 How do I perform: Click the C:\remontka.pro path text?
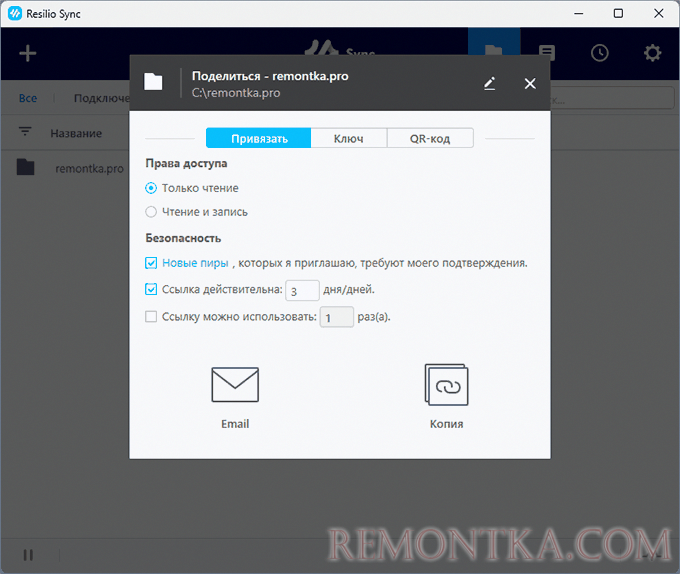pos(236,93)
